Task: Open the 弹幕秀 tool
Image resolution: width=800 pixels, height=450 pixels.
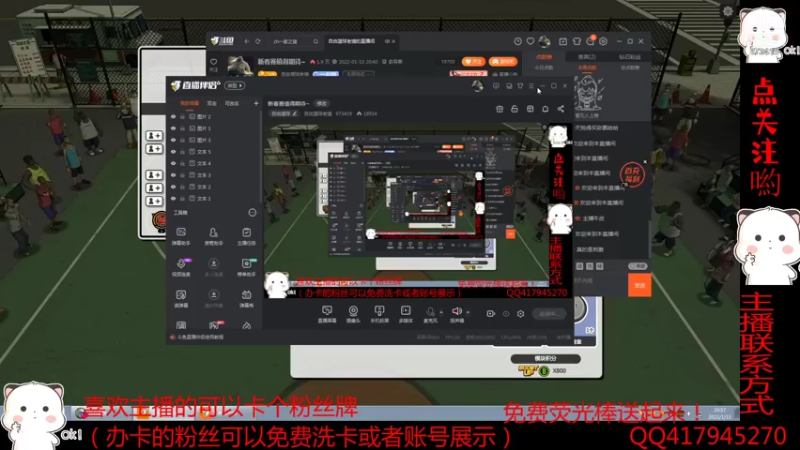Action: pyautogui.click(x=246, y=299)
